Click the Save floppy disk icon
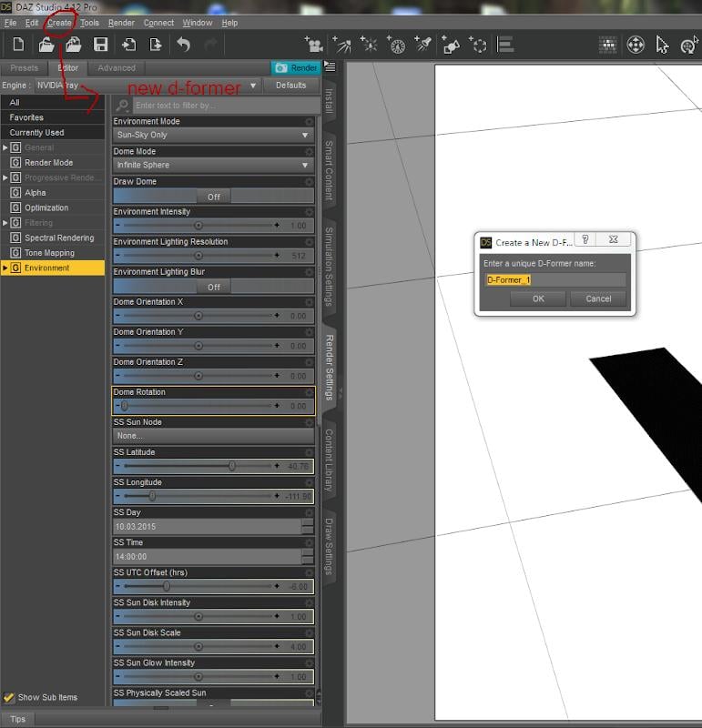The height and width of the screenshot is (728, 702). [x=100, y=45]
